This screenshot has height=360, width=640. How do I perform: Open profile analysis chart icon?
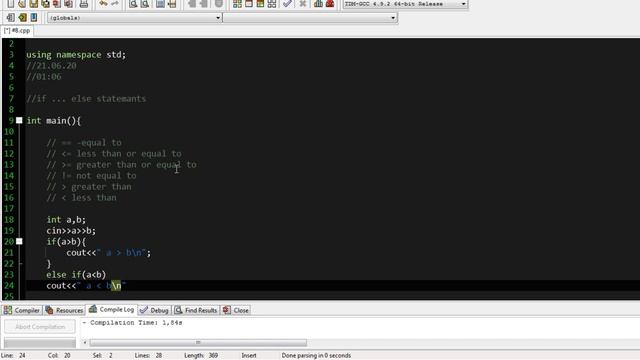tap(318, 4)
